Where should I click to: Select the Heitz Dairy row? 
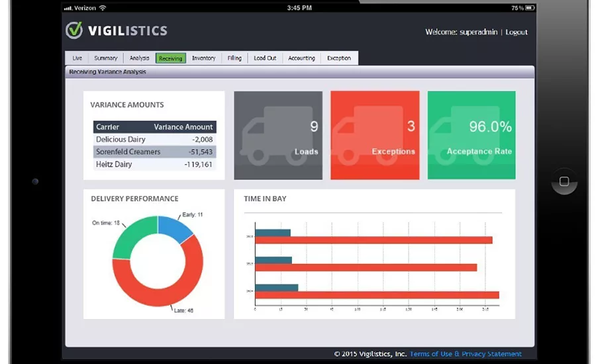[155, 164]
